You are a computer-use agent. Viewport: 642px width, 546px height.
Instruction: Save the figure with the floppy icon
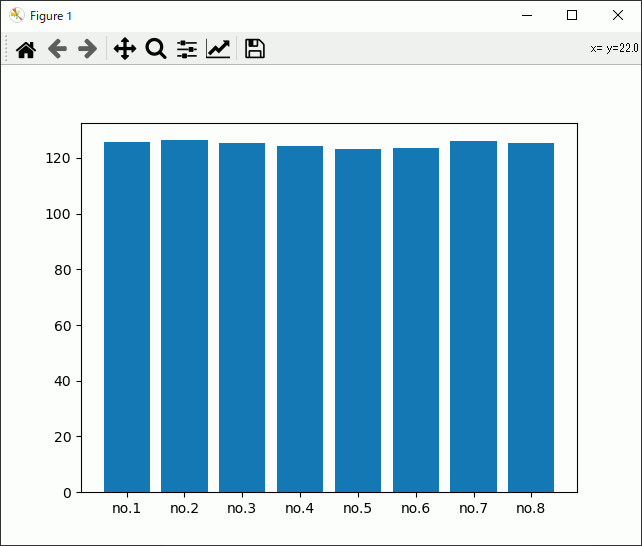pos(255,49)
